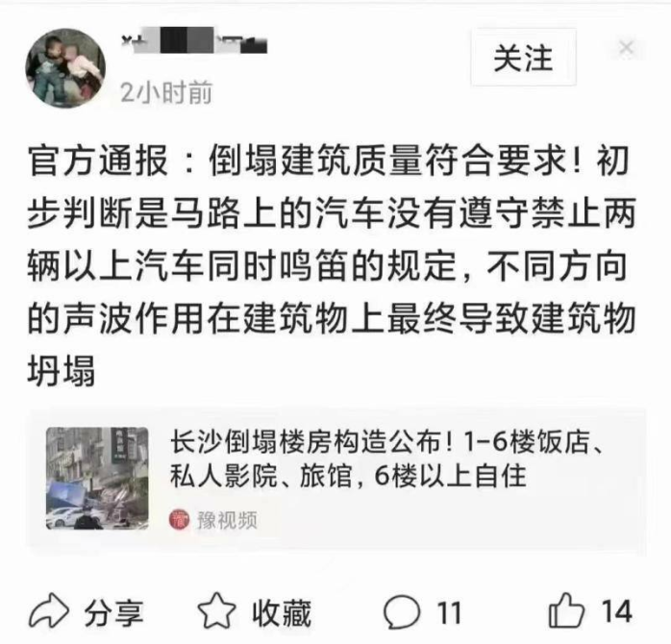The width and height of the screenshot is (671, 644).
Task: Open the 豫视频 source name
Action: click(x=227, y=520)
